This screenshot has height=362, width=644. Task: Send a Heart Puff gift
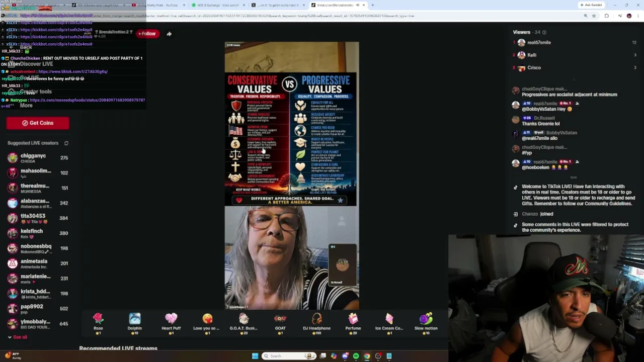point(171,323)
